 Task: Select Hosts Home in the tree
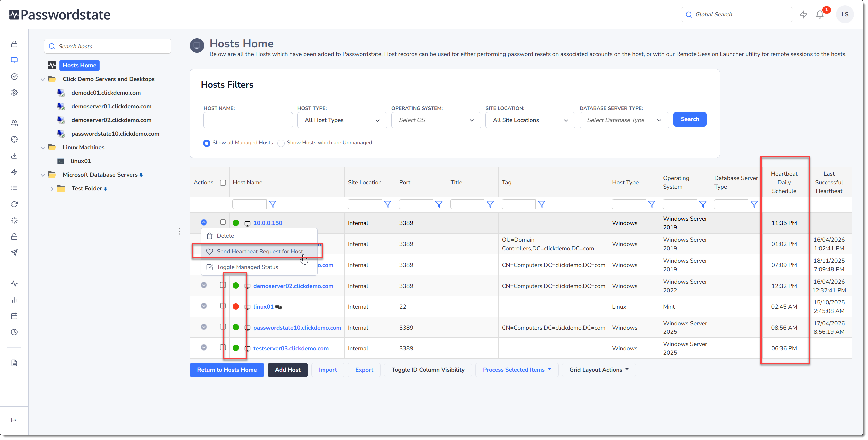point(79,65)
